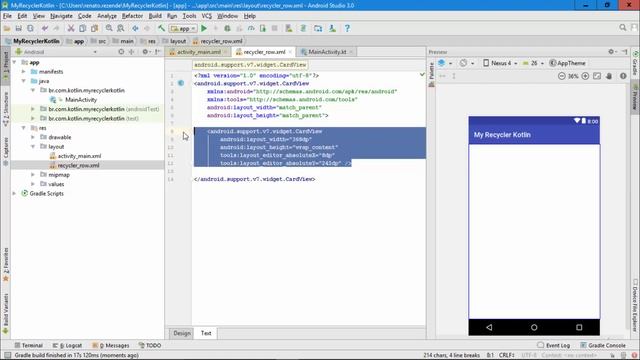Click the Find magnifier icon
This screenshot has height=360, width=640.
tap(109, 28)
